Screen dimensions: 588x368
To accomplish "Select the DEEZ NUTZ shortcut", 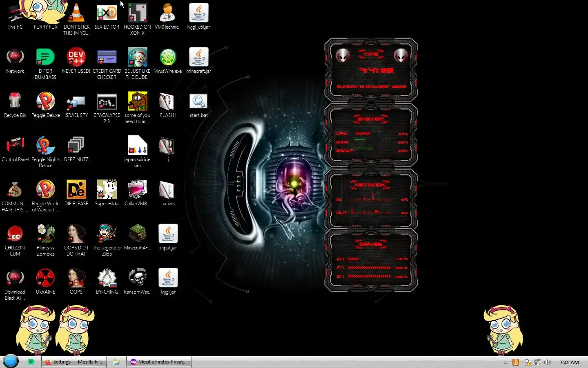I will [76, 149].
